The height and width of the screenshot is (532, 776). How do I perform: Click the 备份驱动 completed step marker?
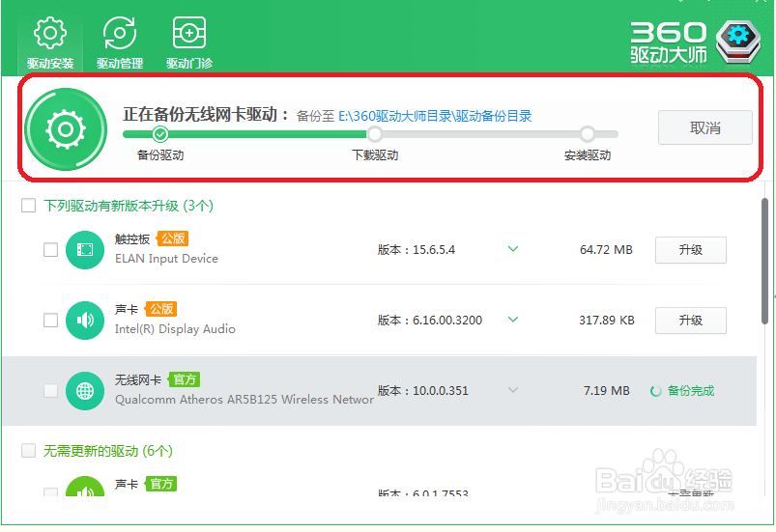[159, 133]
